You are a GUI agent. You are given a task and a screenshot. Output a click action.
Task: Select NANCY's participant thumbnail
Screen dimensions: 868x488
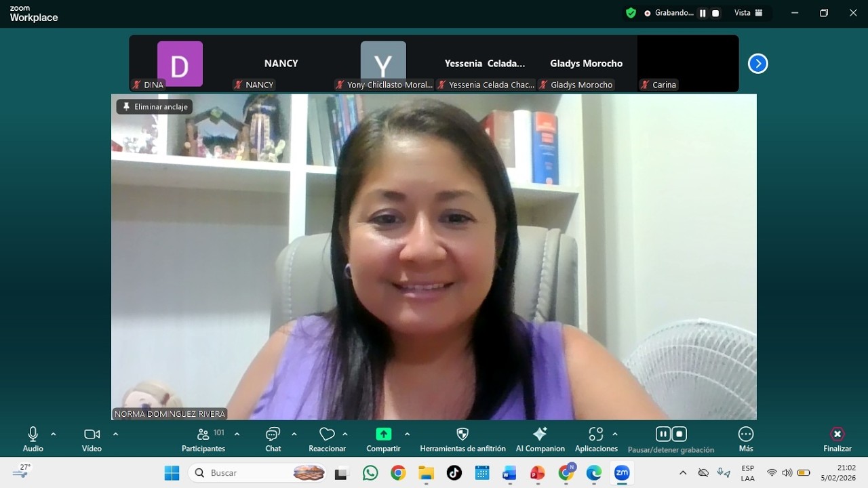281,64
